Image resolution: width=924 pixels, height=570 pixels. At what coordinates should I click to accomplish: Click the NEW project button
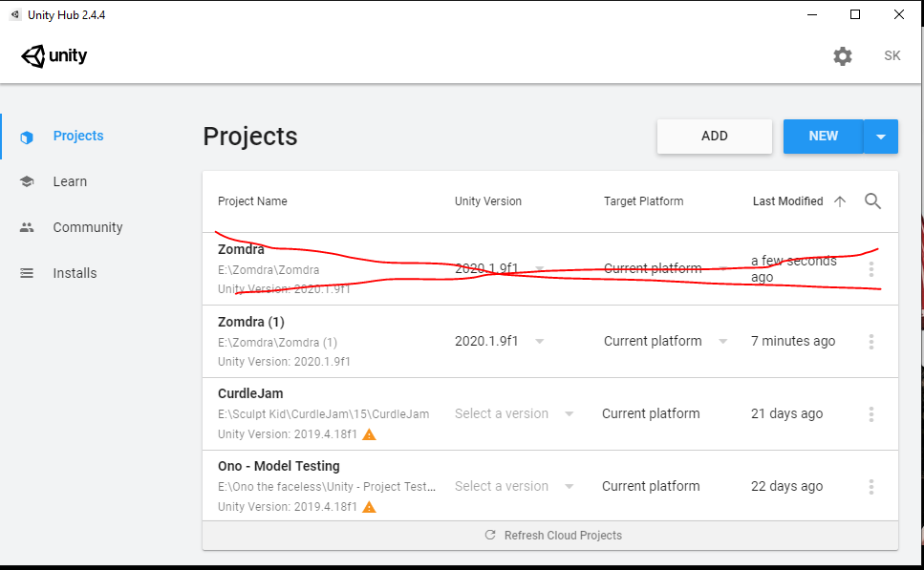[824, 137]
